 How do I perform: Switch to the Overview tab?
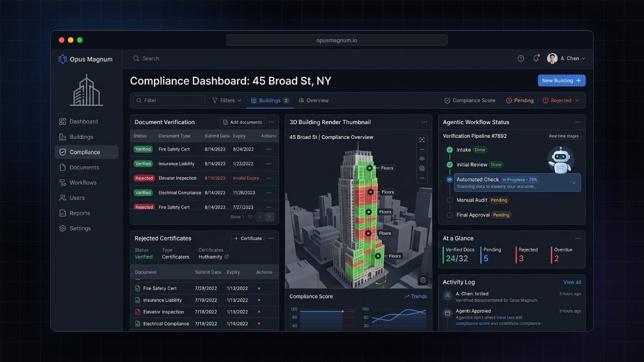click(x=313, y=101)
